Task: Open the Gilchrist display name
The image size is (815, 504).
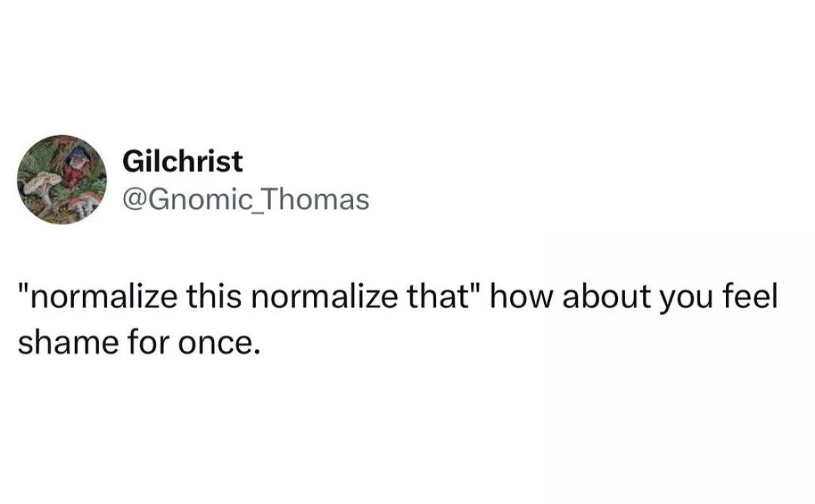Action: click(x=183, y=161)
